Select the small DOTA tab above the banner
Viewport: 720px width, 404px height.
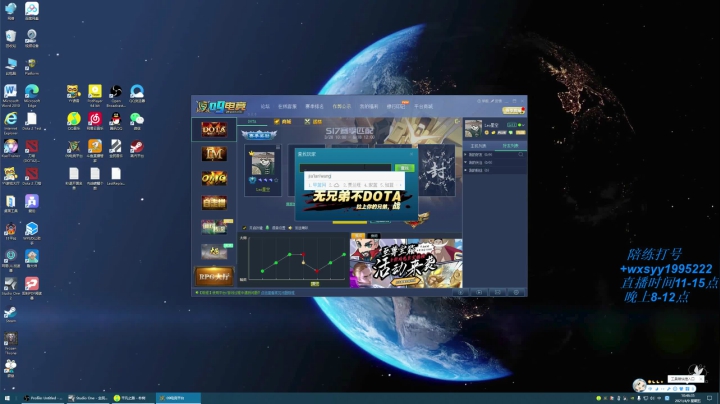point(252,122)
